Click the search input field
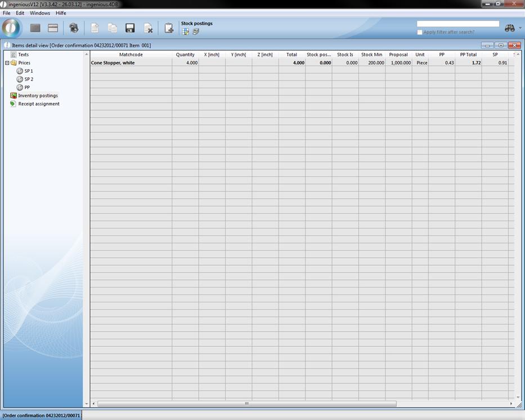This screenshot has height=420, width=525. (x=457, y=24)
